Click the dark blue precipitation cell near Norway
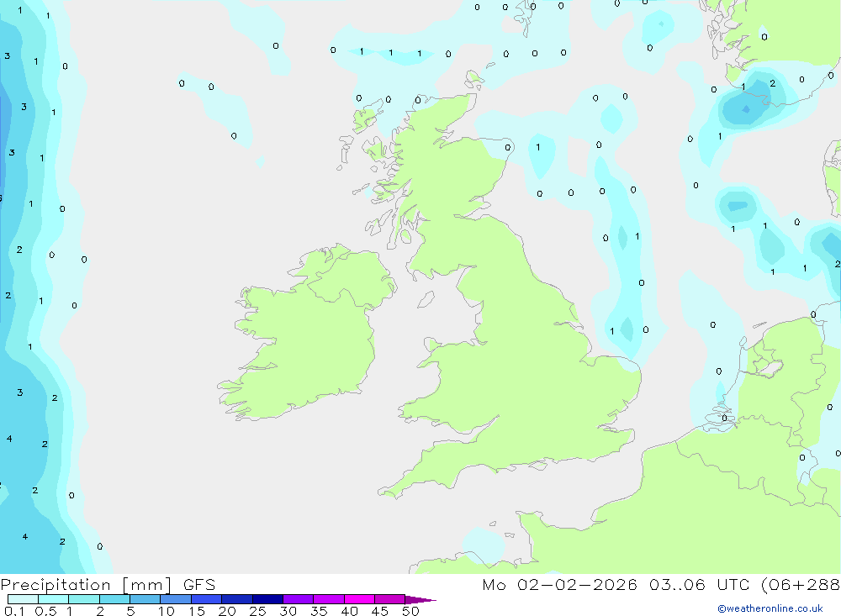This screenshot has height=616, width=841. point(746,109)
